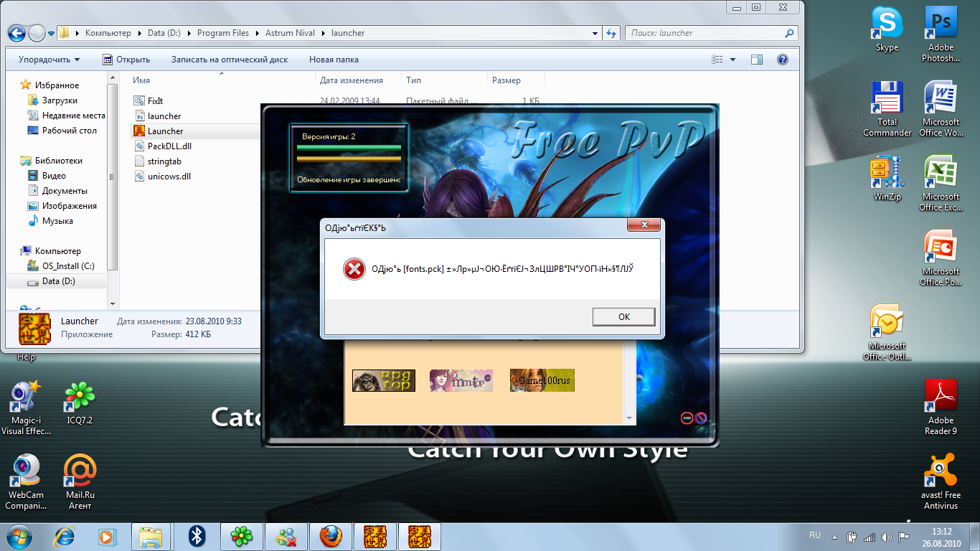
Task: Open the view options dropdown arrow
Action: pyautogui.click(x=732, y=60)
